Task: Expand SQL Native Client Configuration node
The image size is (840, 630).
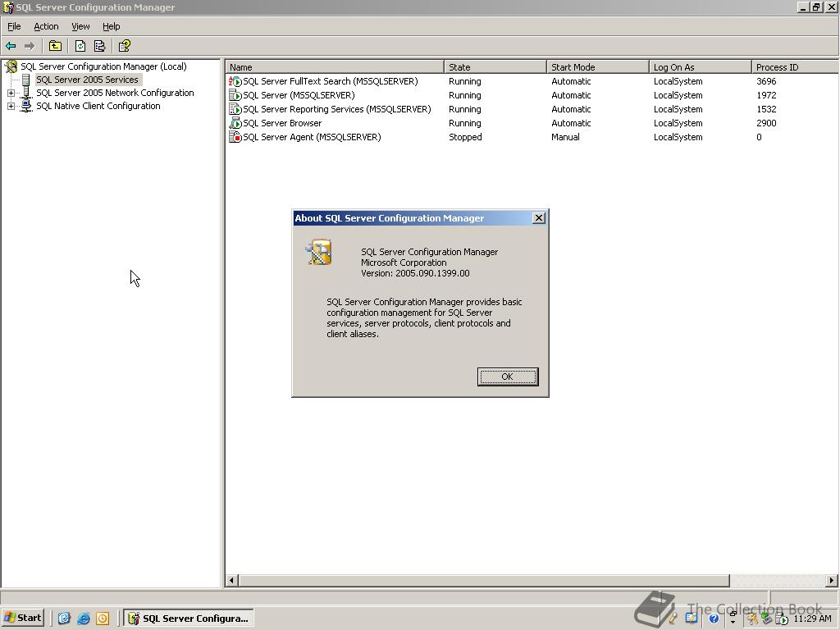Action: click(x=11, y=106)
